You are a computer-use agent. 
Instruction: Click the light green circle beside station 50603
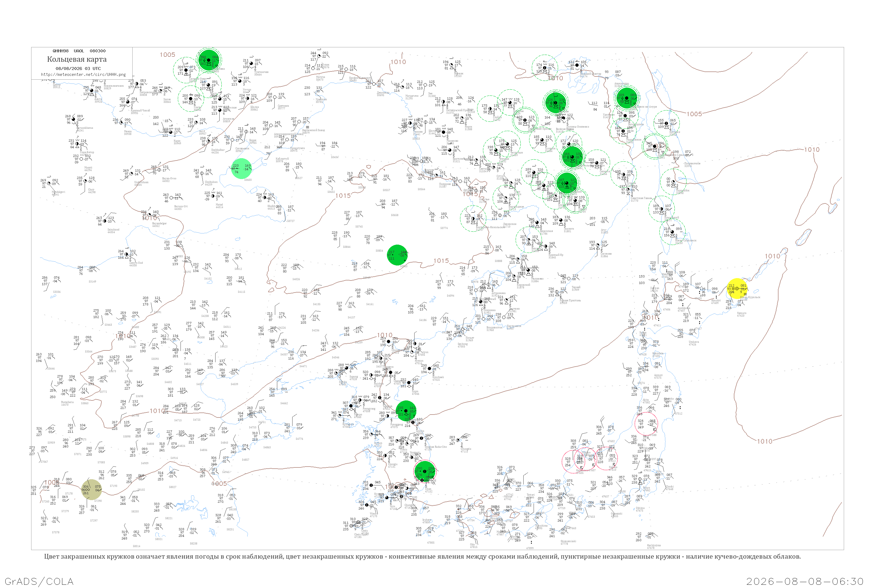pyautogui.click(x=241, y=168)
